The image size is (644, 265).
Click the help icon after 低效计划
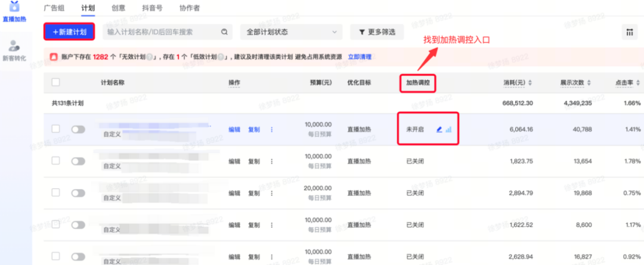[220, 57]
